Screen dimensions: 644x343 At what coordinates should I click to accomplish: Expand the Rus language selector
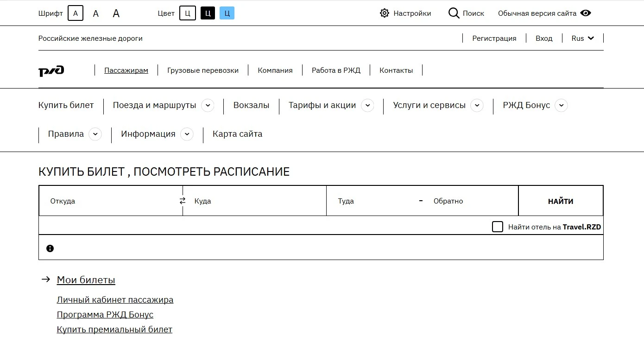(582, 38)
